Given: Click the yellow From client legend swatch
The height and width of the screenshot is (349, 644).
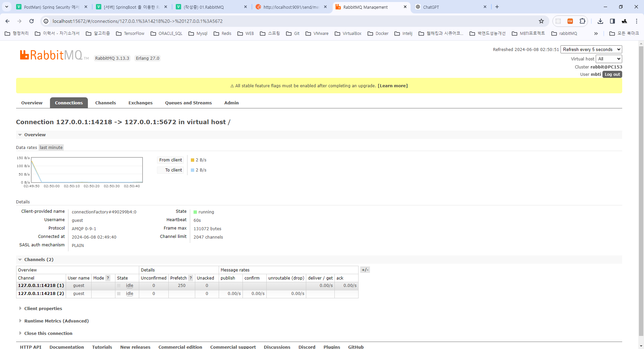Looking at the screenshot, I should [x=193, y=160].
